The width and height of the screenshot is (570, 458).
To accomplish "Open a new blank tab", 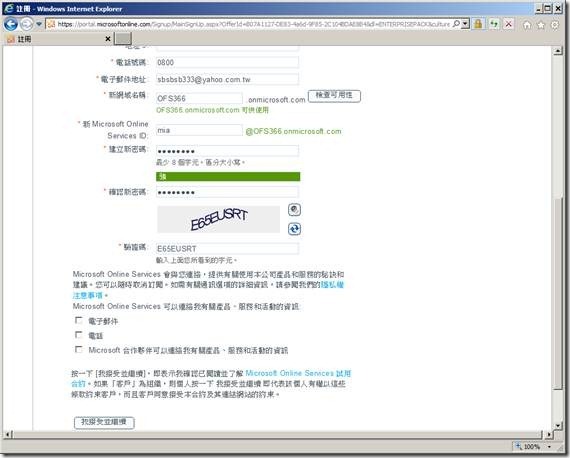I will point(123,39).
